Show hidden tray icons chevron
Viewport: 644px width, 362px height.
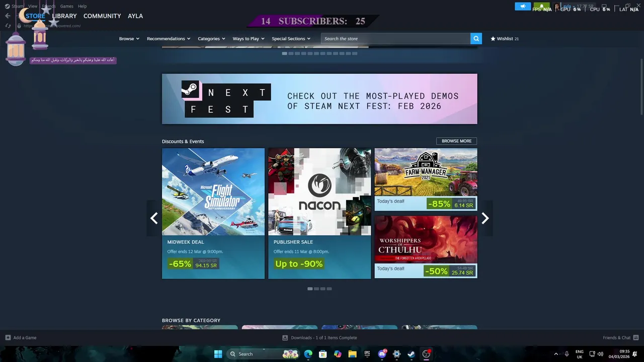point(556,354)
